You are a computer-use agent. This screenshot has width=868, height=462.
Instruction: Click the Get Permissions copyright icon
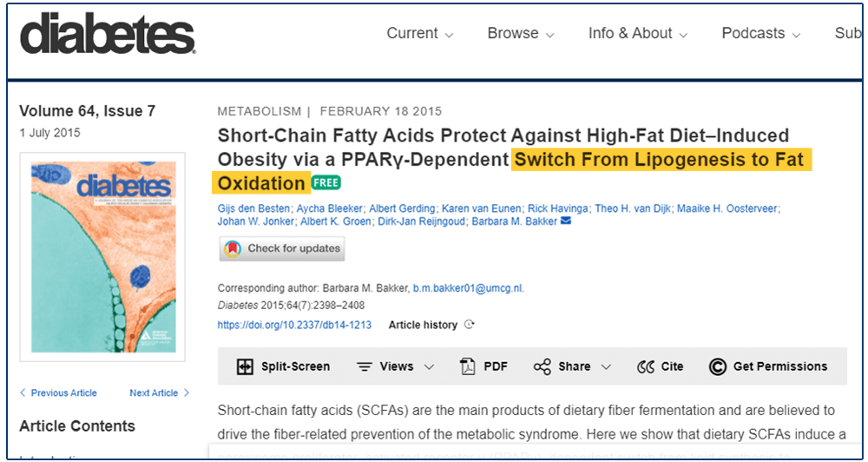pos(718,366)
